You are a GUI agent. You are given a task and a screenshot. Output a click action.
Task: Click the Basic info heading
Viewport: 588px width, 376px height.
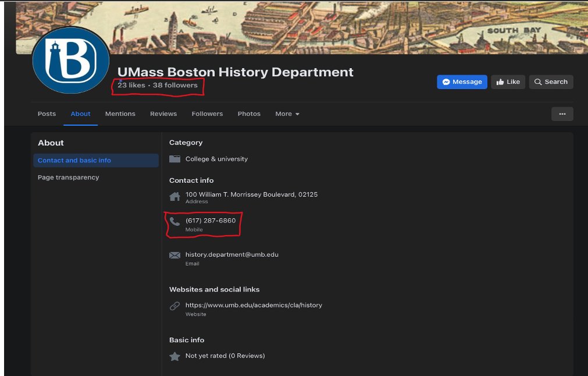[187, 340]
